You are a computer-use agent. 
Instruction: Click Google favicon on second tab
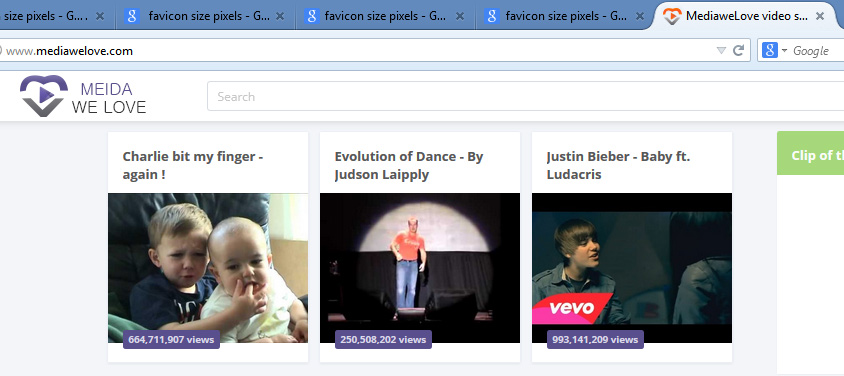(x=132, y=16)
